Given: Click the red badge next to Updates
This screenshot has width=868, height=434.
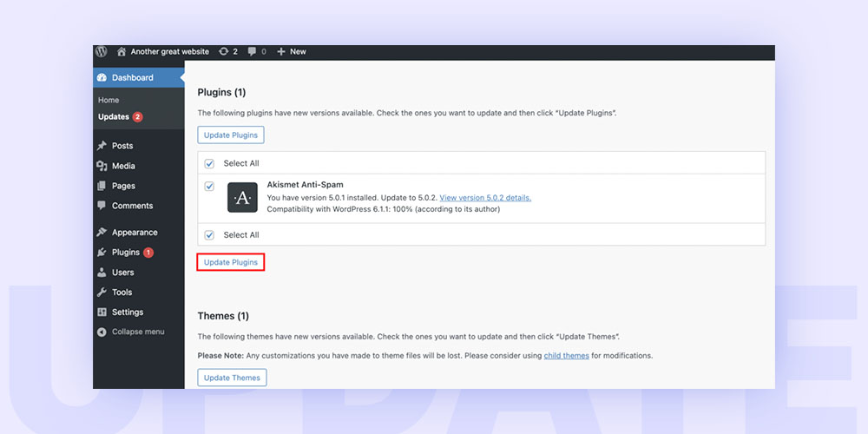Looking at the screenshot, I should 137,117.
